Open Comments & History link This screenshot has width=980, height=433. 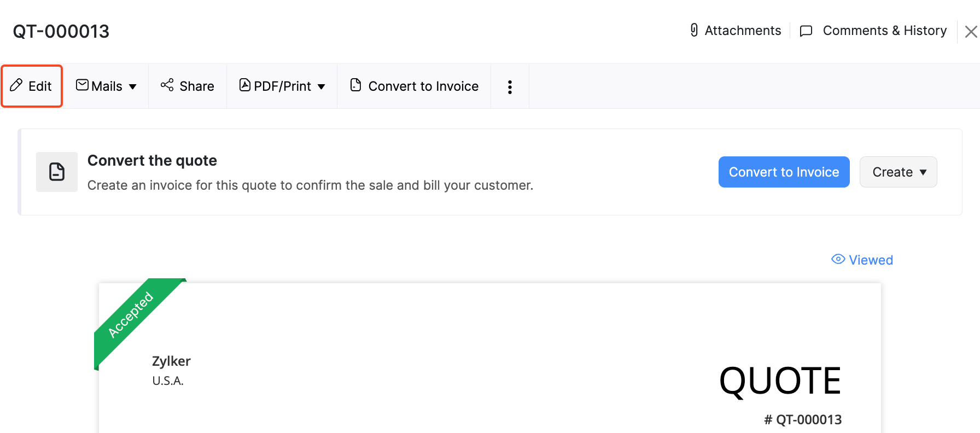click(884, 31)
